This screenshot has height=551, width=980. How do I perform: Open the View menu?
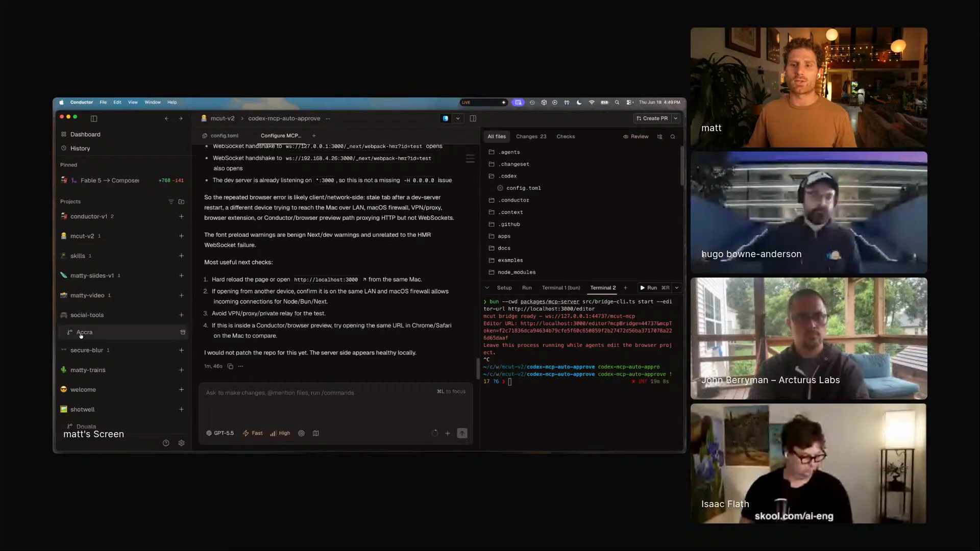pyautogui.click(x=133, y=103)
